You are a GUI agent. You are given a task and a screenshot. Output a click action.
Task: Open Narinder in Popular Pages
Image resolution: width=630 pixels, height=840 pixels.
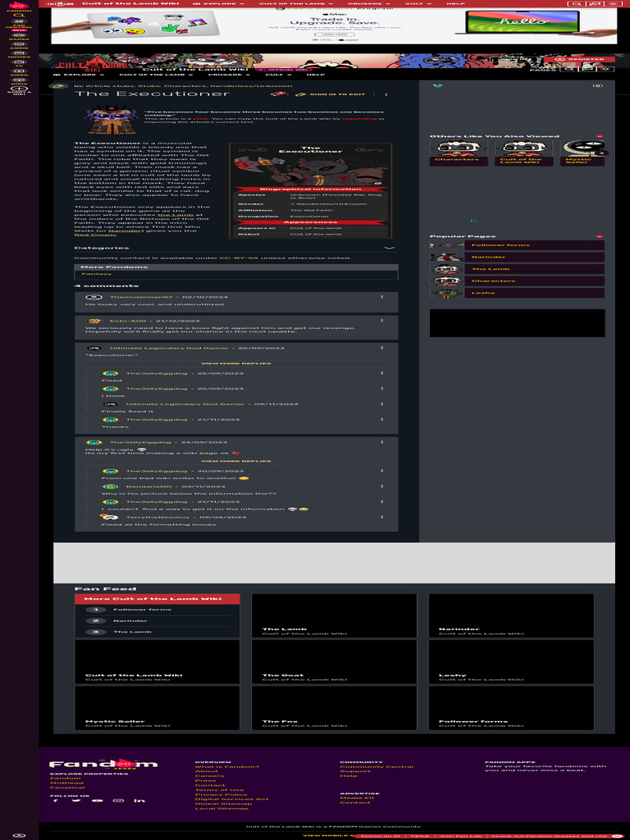tap(534, 257)
